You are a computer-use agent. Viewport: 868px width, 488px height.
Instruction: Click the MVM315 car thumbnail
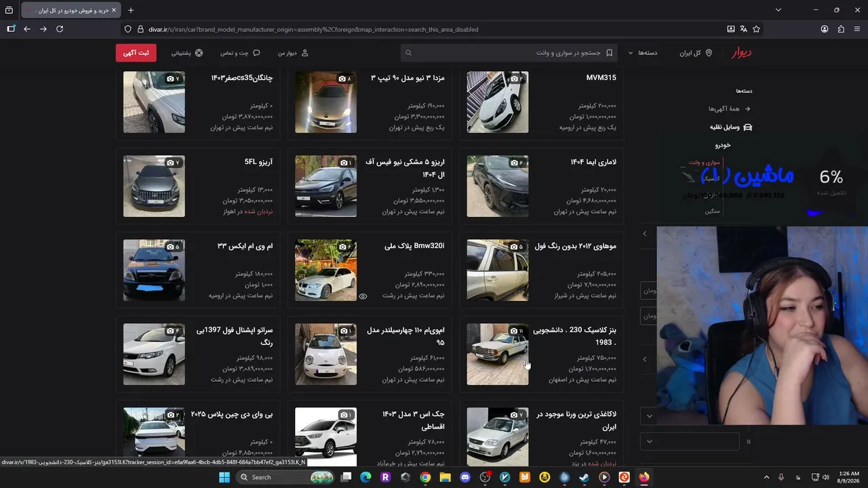click(497, 102)
